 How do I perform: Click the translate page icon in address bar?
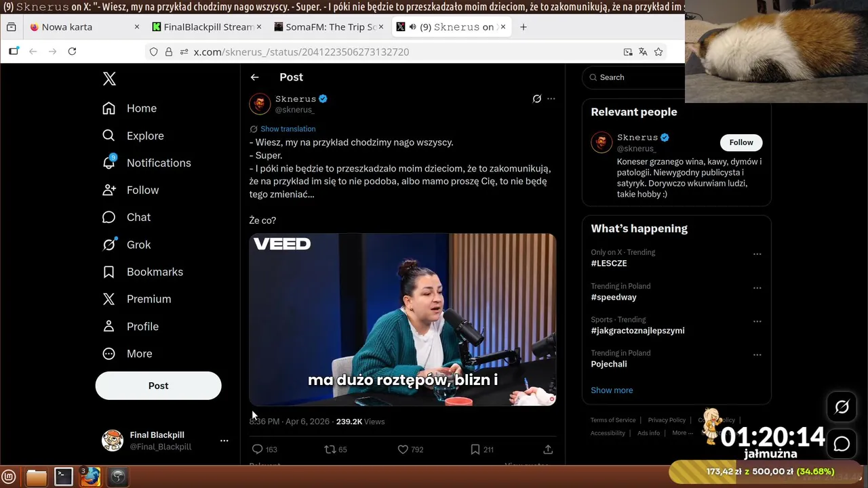coord(643,52)
